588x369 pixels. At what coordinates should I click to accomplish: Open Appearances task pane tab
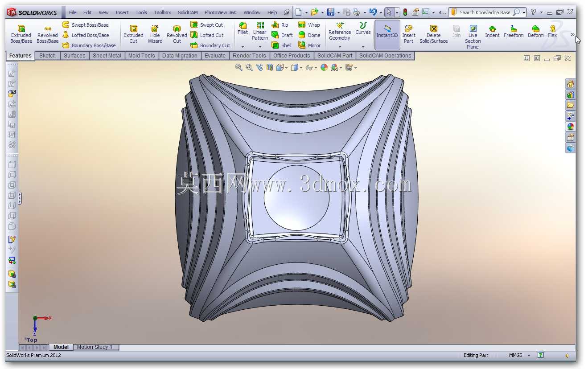[x=571, y=127]
